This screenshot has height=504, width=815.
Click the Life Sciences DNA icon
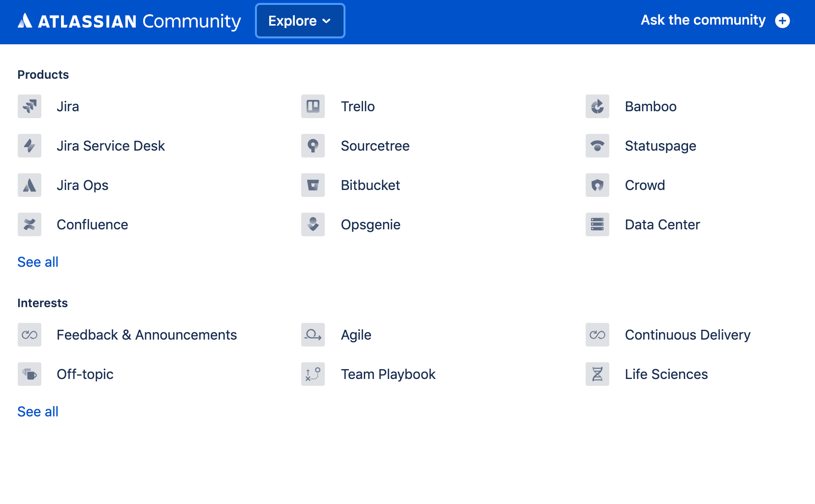[597, 374]
